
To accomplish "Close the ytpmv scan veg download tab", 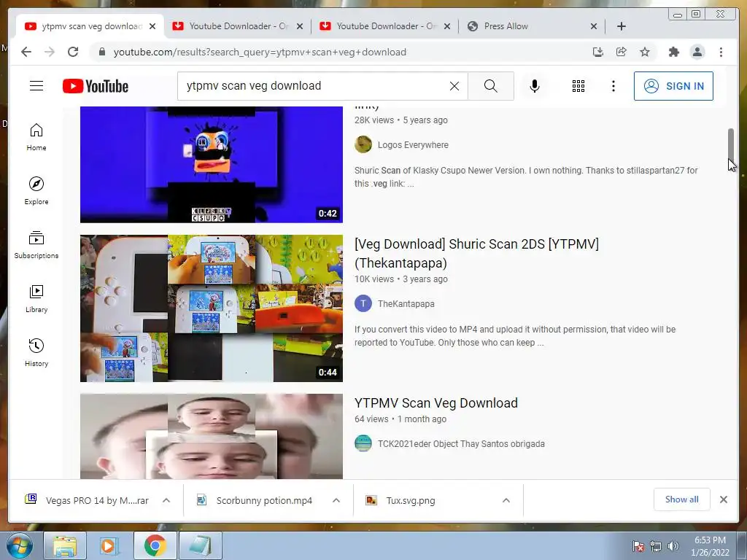I will coord(152,26).
